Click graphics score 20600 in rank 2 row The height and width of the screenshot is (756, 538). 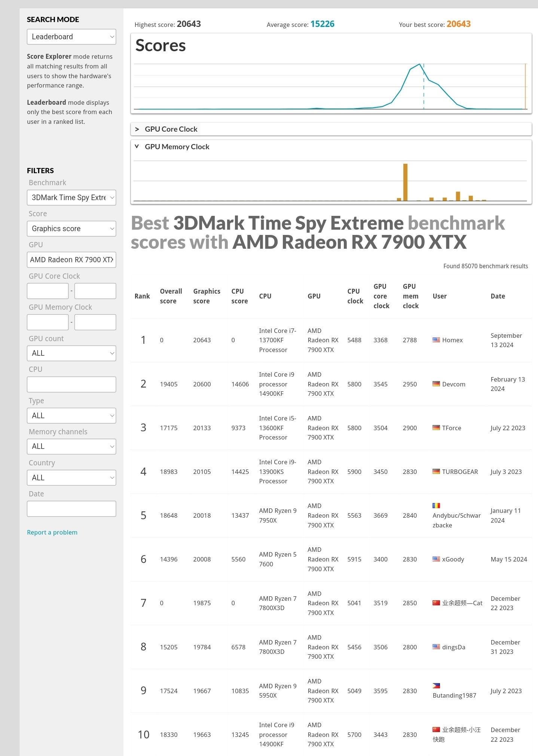(202, 384)
